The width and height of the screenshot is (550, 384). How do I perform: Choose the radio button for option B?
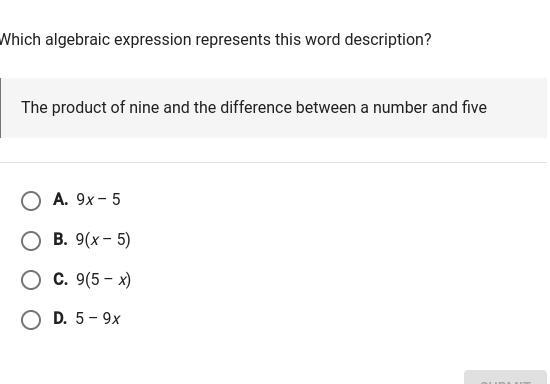(x=31, y=241)
